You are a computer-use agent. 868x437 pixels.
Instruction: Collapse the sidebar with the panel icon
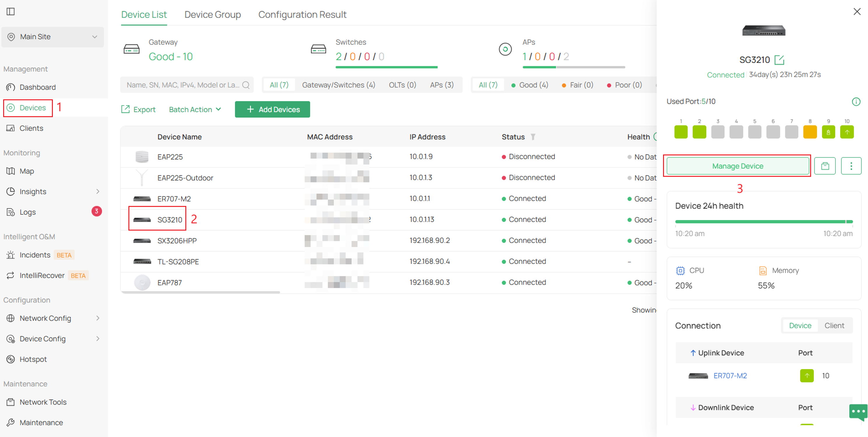click(x=11, y=11)
